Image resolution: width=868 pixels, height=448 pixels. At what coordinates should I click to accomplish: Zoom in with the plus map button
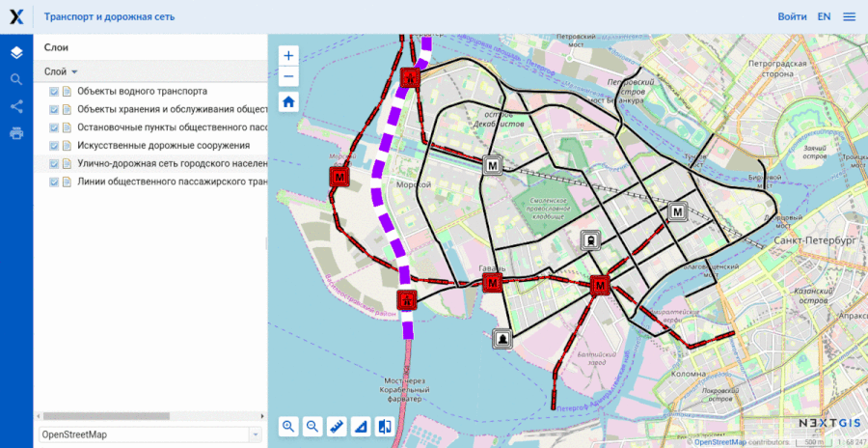[289, 55]
